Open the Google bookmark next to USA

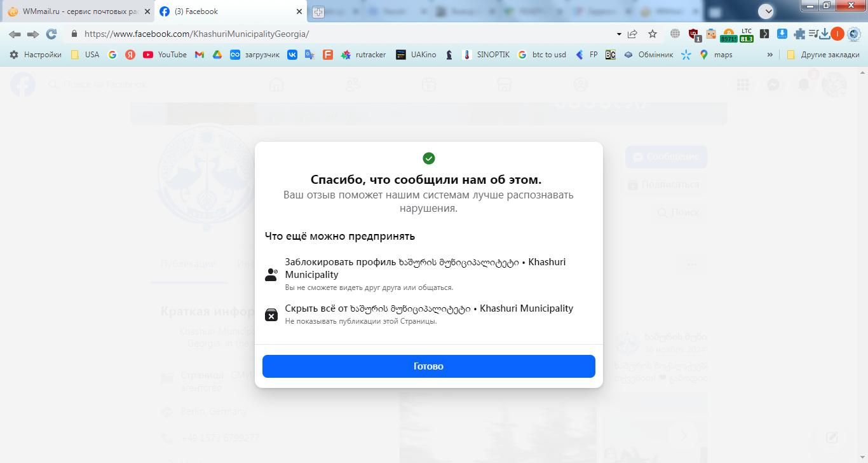112,55
